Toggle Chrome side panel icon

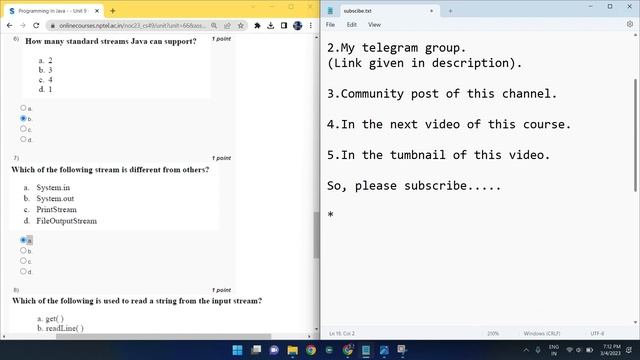click(284, 26)
